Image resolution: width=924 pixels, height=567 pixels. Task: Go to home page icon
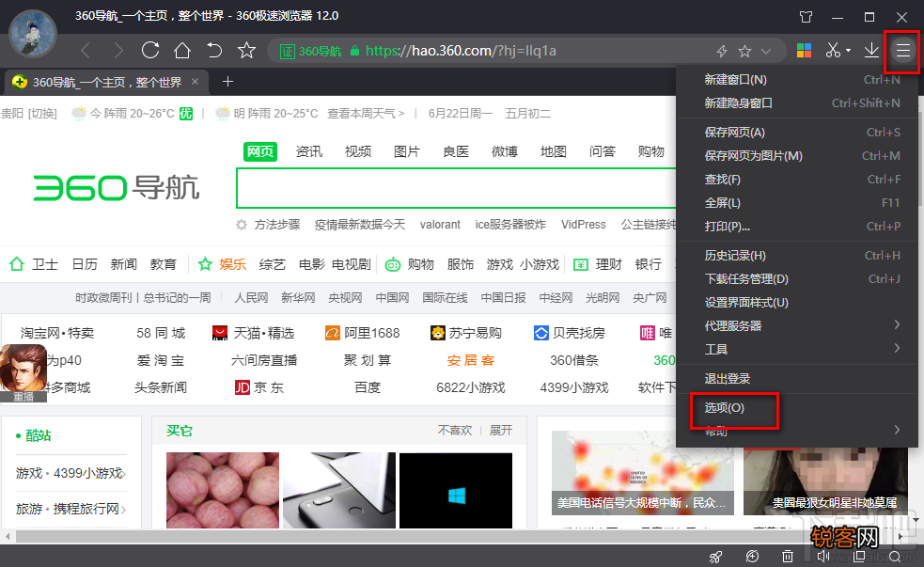point(182,50)
